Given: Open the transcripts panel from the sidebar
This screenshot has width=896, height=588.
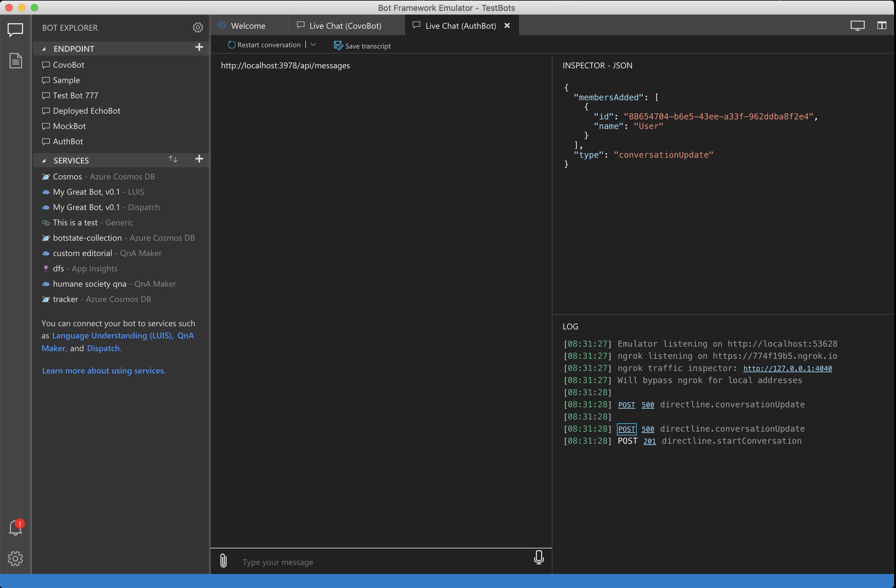Looking at the screenshot, I should pyautogui.click(x=15, y=60).
